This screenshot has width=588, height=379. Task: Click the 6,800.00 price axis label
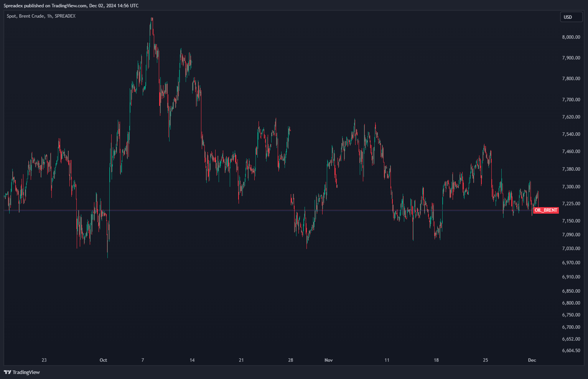coord(571,303)
